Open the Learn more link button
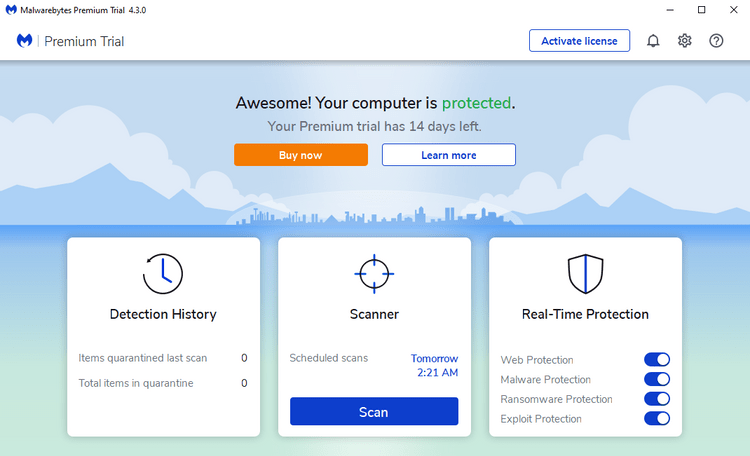Screen dimensions: 750x456 coord(448,155)
